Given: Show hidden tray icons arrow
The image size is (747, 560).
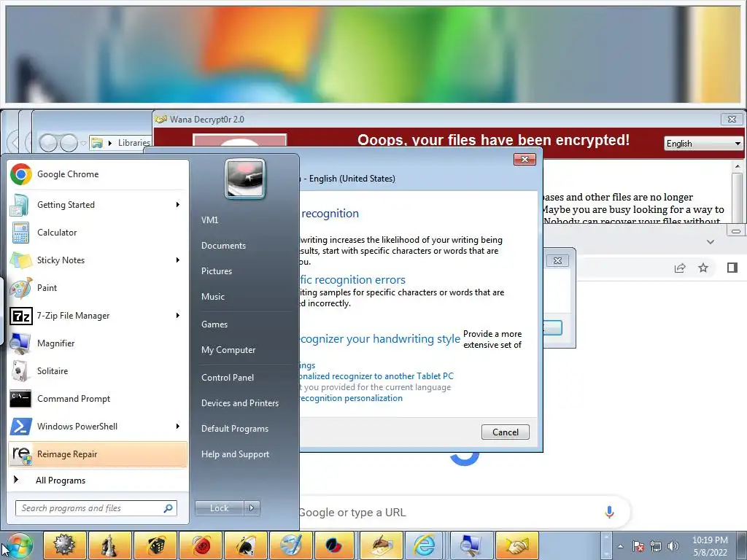Looking at the screenshot, I should point(620,546).
